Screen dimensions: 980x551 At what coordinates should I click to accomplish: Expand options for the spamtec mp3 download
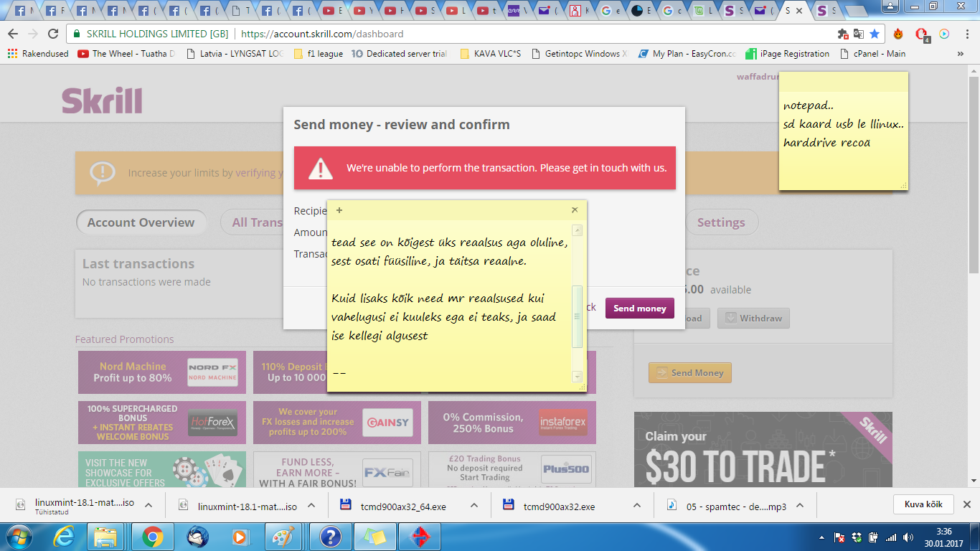pos(800,506)
